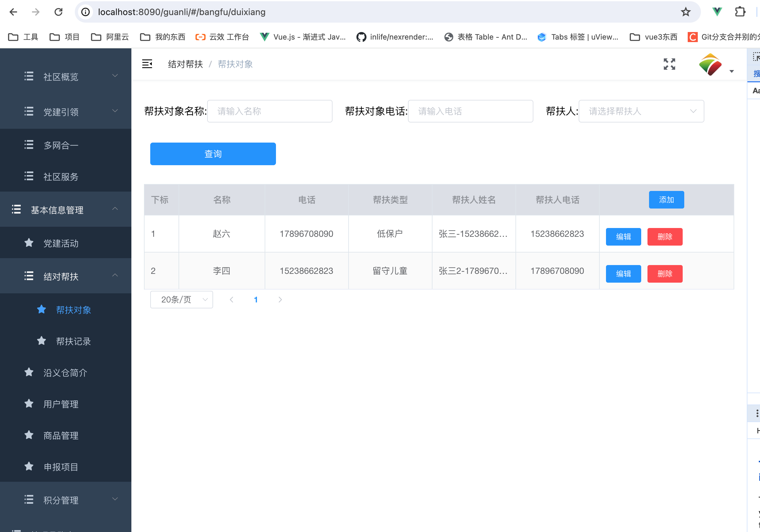Image resolution: width=760 pixels, height=532 pixels.
Task: Click the star icon beside 用户管理
Action: pyautogui.click(x=29, y=404)
